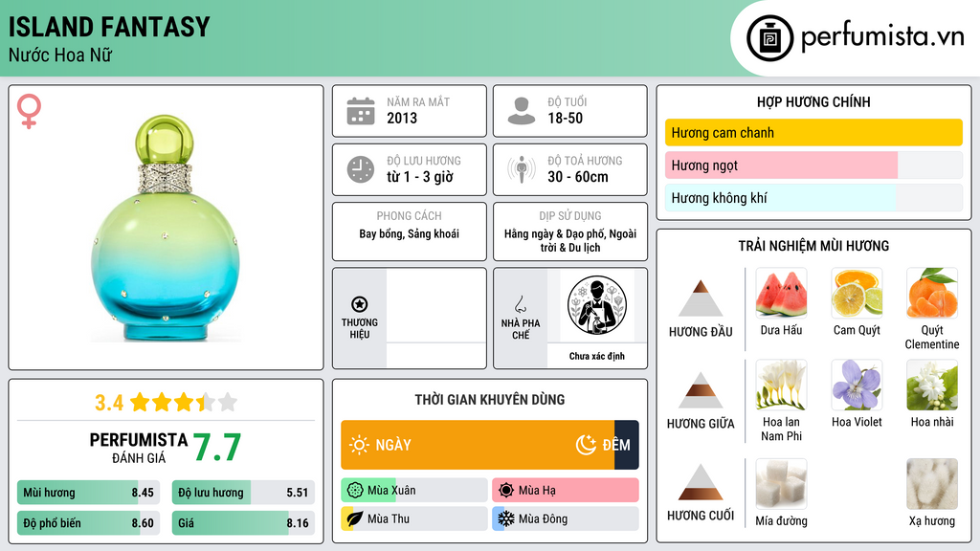Screen dimensions: 980x551
Task: Open the Hoa nhài jasmine note image
Action: pos(932,385)
